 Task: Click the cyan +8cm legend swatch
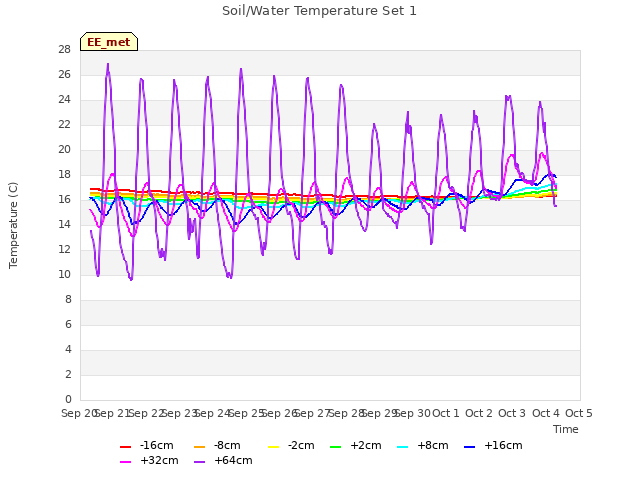(x=402, y=447)
